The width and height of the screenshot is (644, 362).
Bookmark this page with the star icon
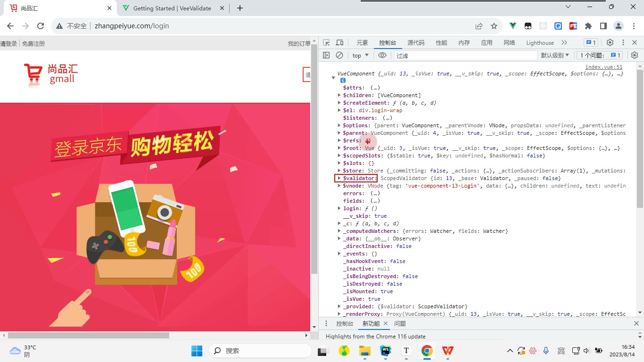coord(494,26)
